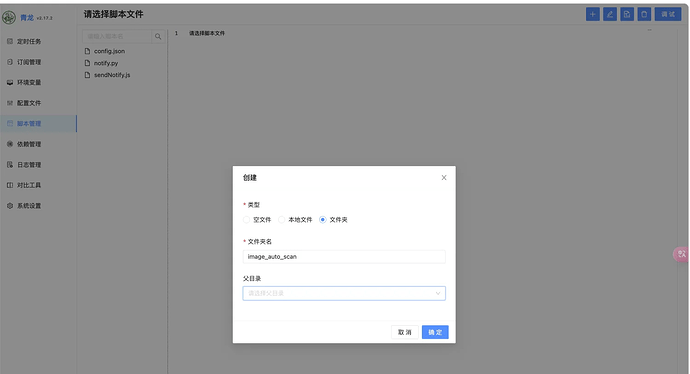Open the 父目录 parent directory dropdown
Screen dimensions: 690x374
[x=344, y=293]
